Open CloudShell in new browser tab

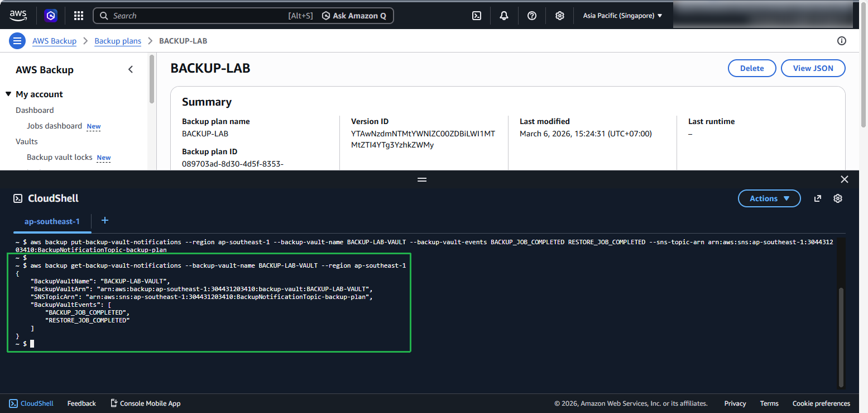pyautogui.click(x=818, y=198)
